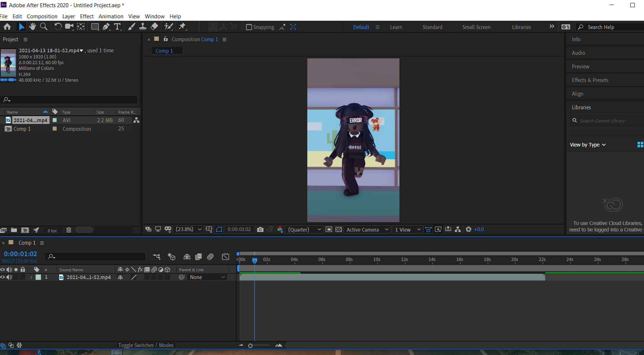
Task: Choose the Horizontal Type tool
Action: [x=117, y=27]
